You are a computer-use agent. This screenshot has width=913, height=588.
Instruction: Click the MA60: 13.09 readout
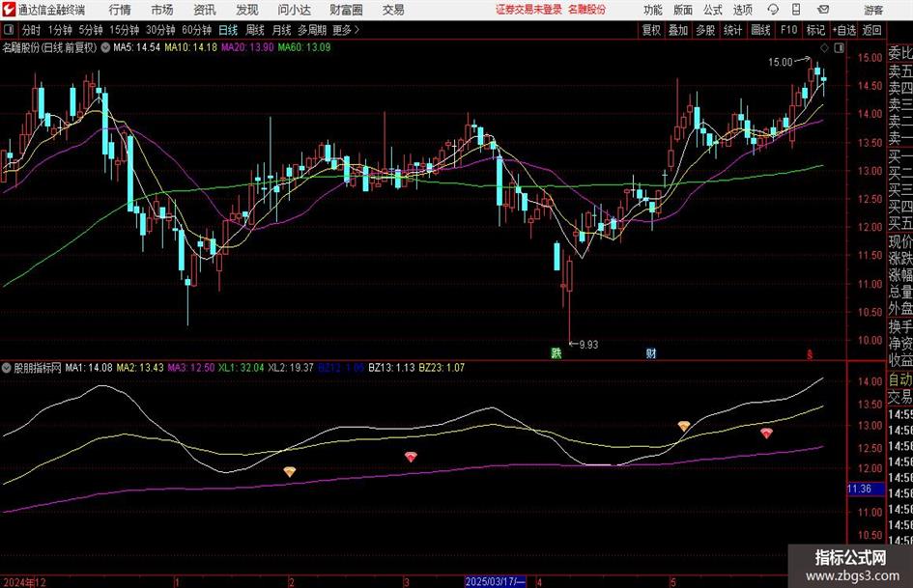tap(304, 47)
